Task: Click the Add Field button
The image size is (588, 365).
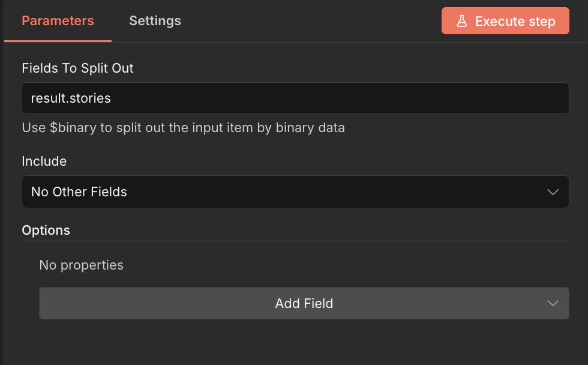Action: point(304,303)
